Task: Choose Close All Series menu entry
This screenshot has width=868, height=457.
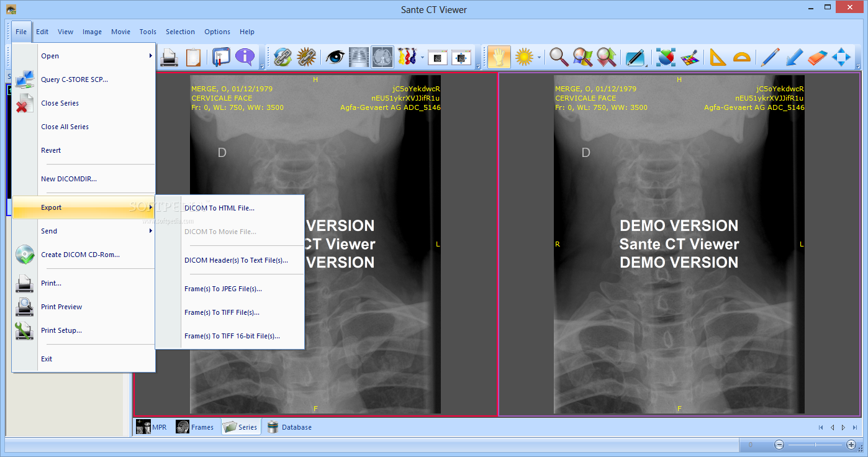Action: coord(84,127)
